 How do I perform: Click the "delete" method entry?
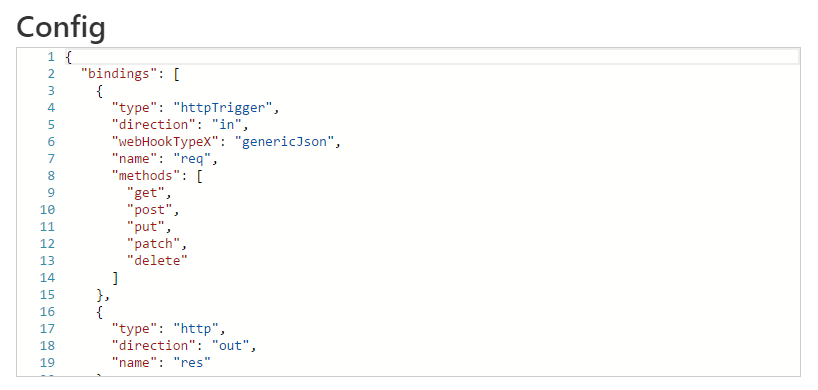[x=157, y=260]
